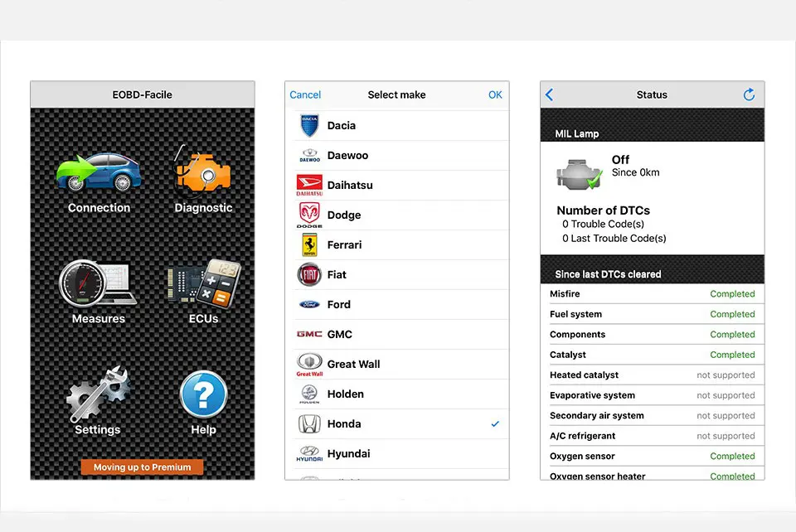Click the Dodge ram logo icon
The width and height of the screenshot is (796, 532).
(x=309, y=215)
